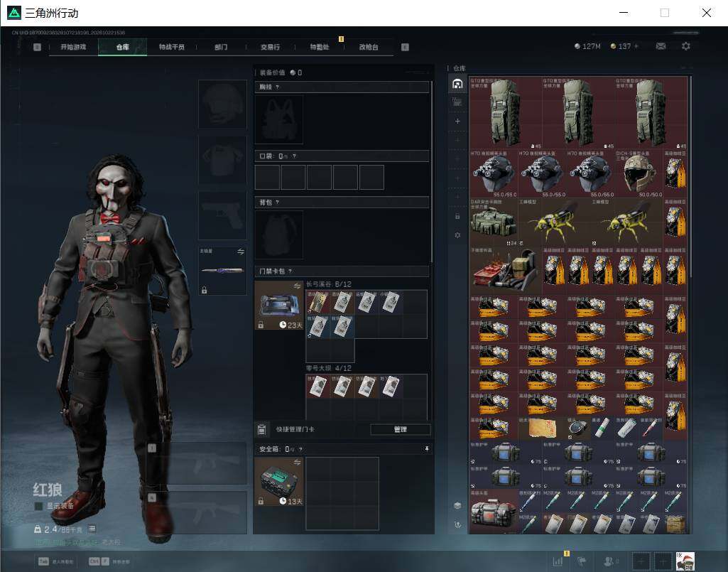Screen dimensions: 728x572
Task: Click the warehouse inventory vertical scrollbar
Action: [691, 176]
